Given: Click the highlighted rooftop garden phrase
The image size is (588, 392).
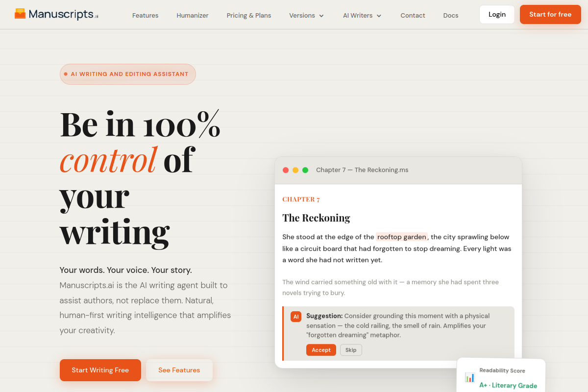Looking at the screenshot, I should pyautogui.click(x=402, y=237).
